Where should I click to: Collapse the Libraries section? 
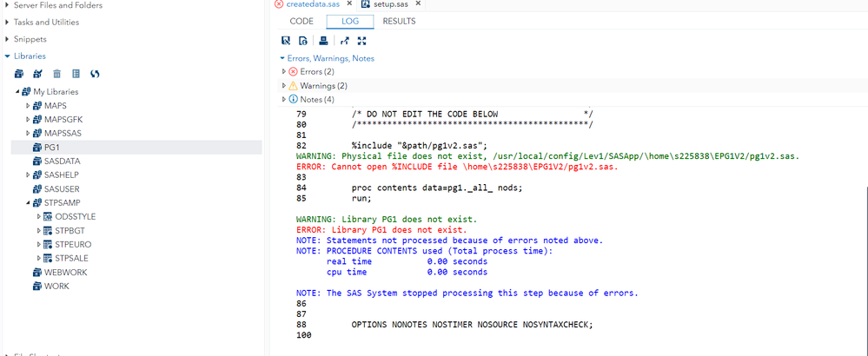pyautogui.click(x=7, y=56)
